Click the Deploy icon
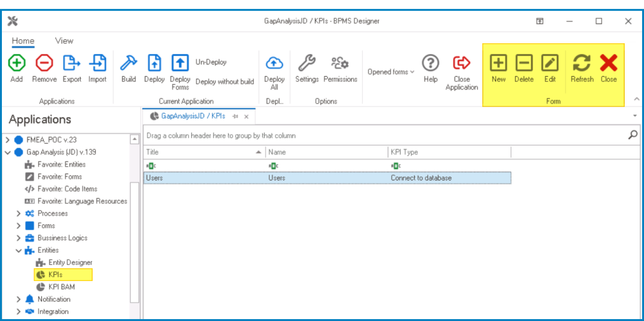 pyautogui.click(x=154, y=63)
